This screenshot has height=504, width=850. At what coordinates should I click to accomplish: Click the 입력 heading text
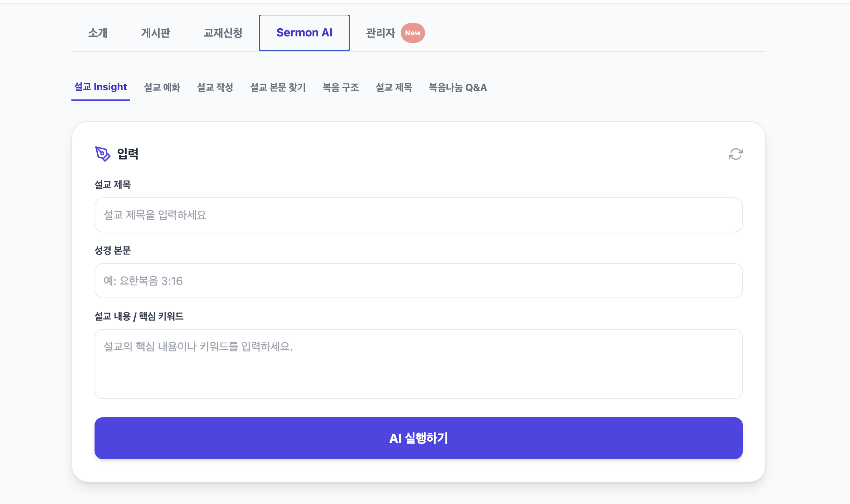click(127, 154)
